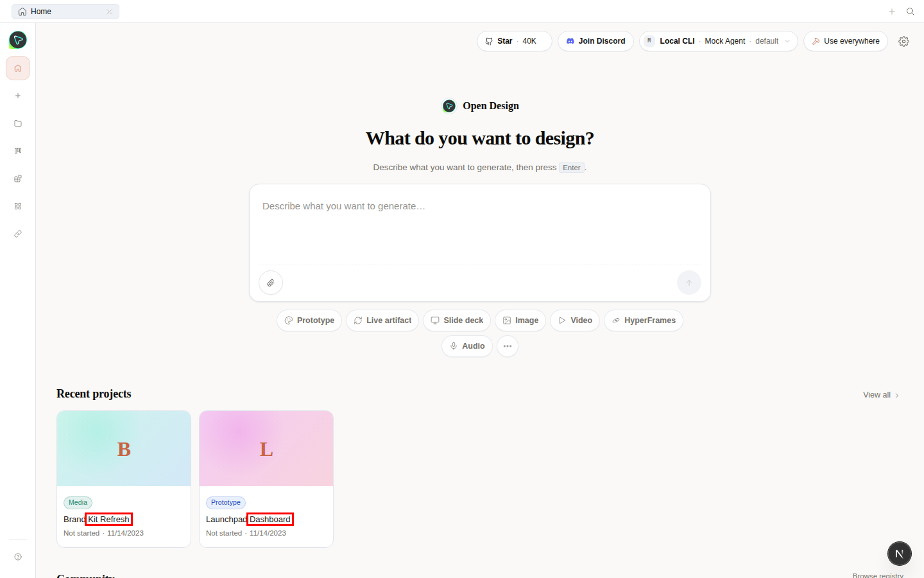Click the Prototype tag on Launchpad card

click(226, 503)
